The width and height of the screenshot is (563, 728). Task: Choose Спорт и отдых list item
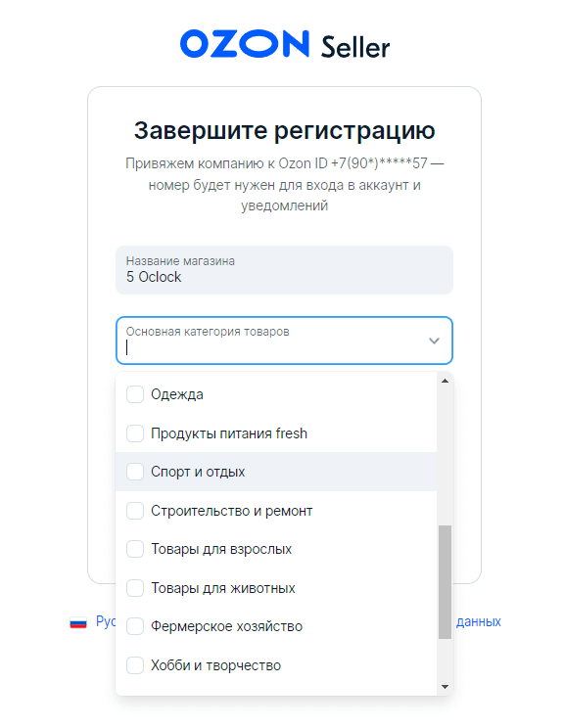[276, 472]
